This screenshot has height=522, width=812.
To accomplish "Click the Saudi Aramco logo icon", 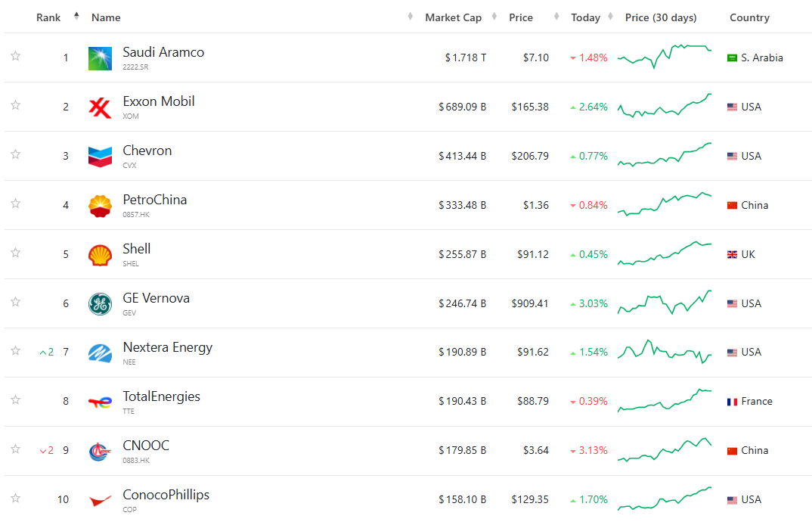I will (x=100, y=58).
